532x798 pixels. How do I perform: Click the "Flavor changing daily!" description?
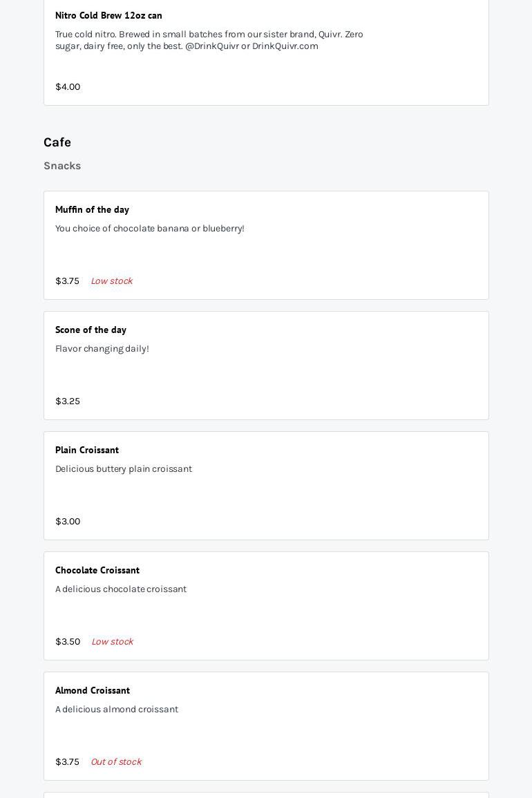pos(102,349)
